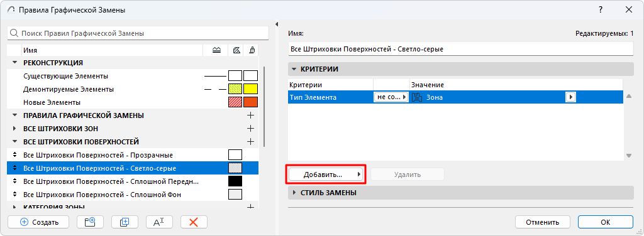Click black swatch of Сплошной Передн... rule
The image size is (644, 236).
(x=235, y=181)
